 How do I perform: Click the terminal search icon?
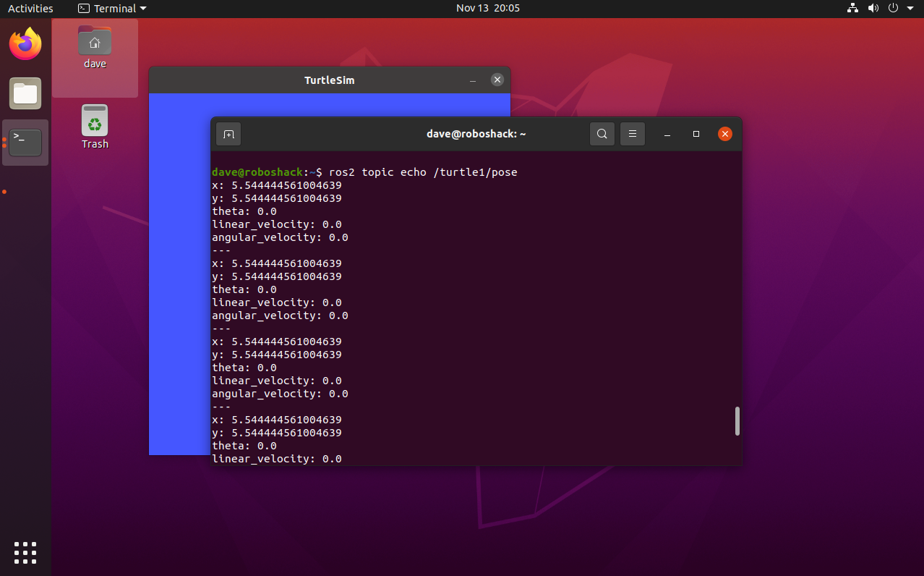[x=602, y=134]
